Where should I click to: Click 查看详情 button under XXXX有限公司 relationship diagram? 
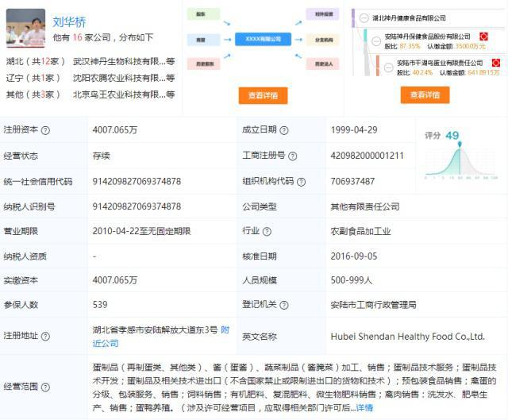pyautogui.click(x=263, y=95)
